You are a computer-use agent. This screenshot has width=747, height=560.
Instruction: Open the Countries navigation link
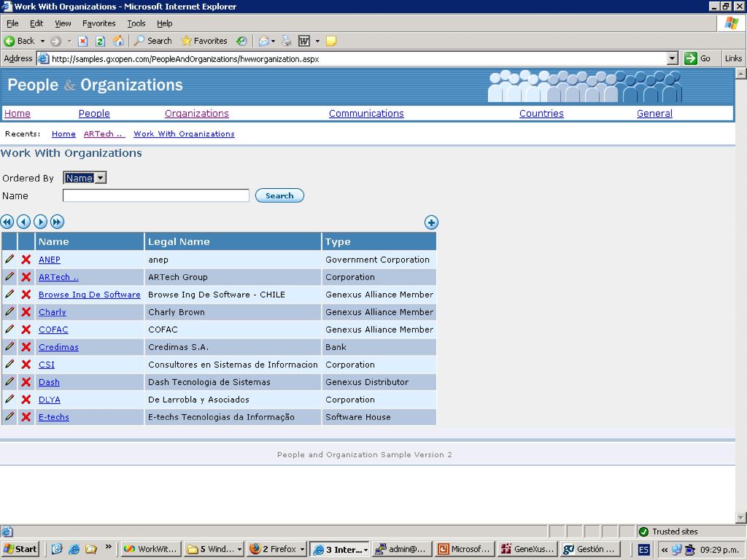[541, 113]
